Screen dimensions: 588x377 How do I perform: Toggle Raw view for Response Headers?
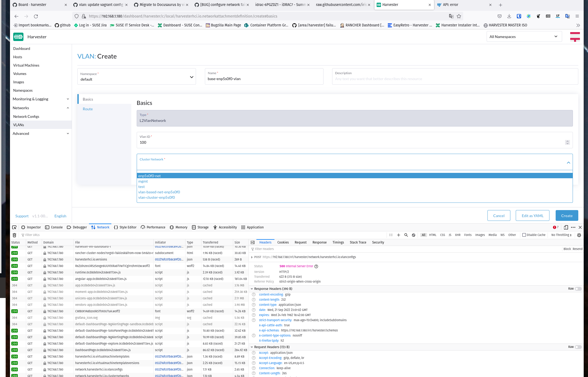point(578,289)
